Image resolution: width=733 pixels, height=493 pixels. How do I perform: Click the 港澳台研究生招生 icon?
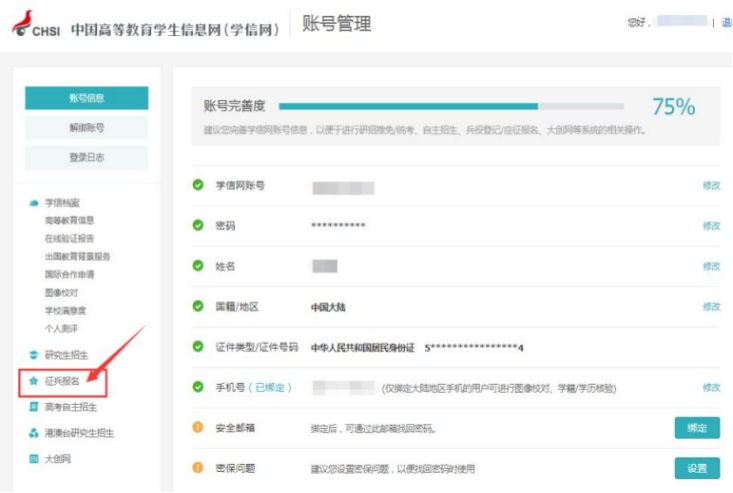(x=34, y=433)
